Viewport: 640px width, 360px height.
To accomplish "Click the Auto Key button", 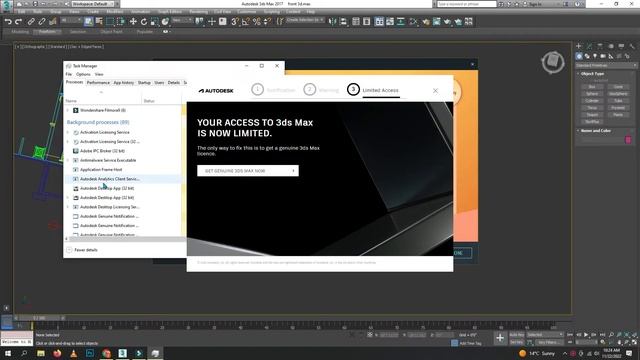I will coord(517,335).
